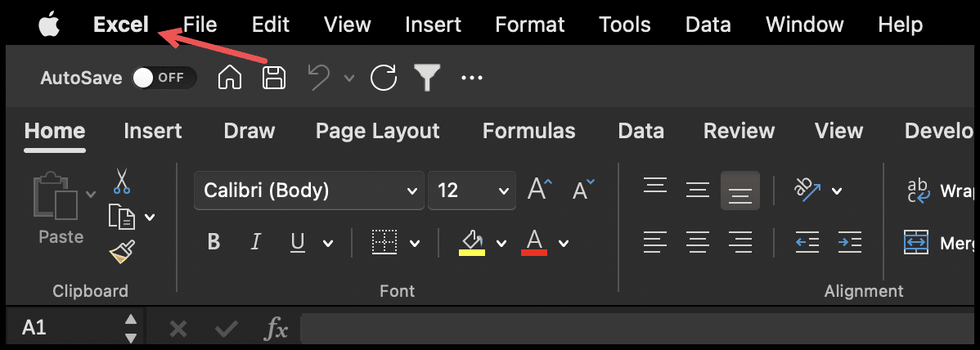Expand the Copy options dropdown arrow
The width and height of the screenshot is (980, 350).
[150, 218]
